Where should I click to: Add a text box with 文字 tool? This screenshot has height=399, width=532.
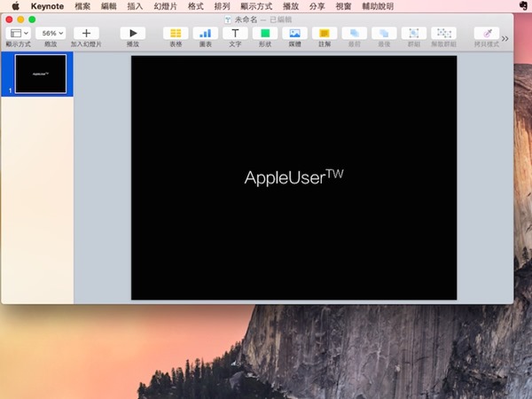pos(235,33)
